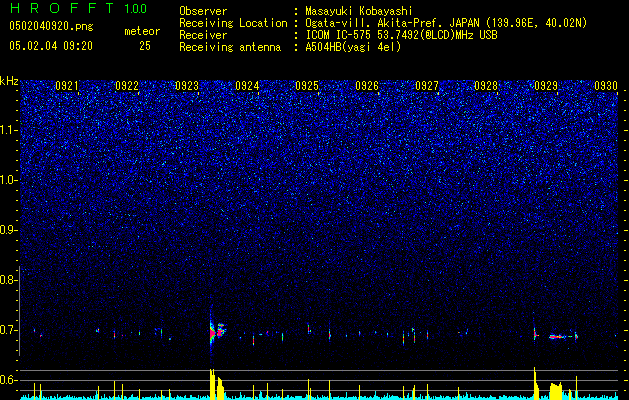
Task: Click the 1.0 frequency axis label
Action: point(9,180)
